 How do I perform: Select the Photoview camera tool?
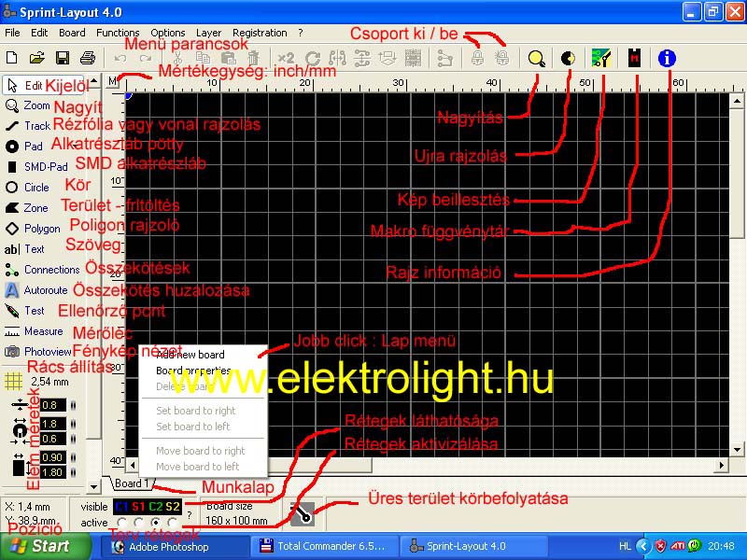click(37, 352)
